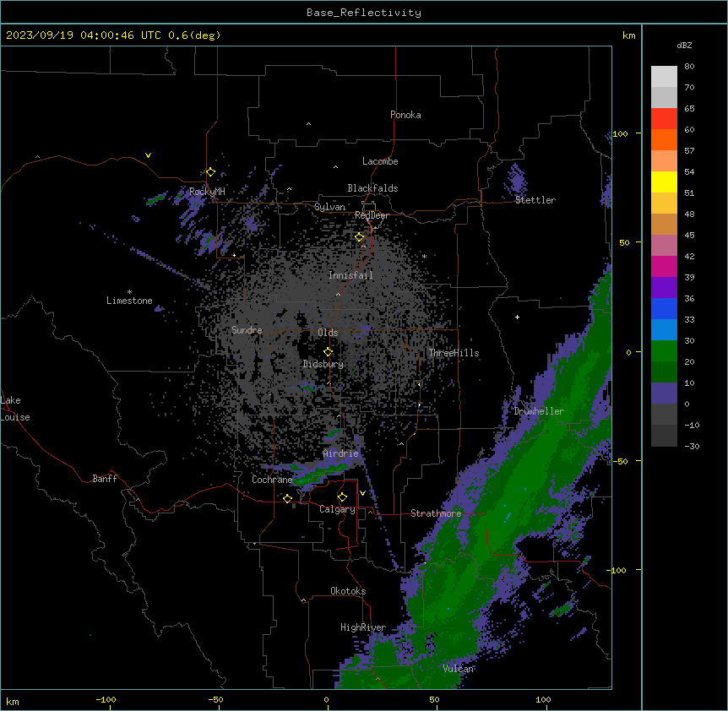The width and height of the screenshot is (728, 711).
Task: Click the Ponoka city label
Action: point(405,115)
